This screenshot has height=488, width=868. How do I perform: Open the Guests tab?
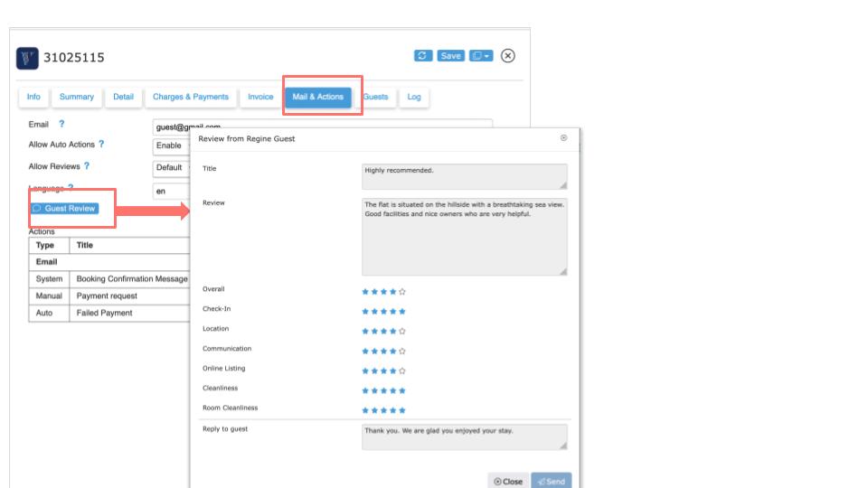click(x=375, y=97)
